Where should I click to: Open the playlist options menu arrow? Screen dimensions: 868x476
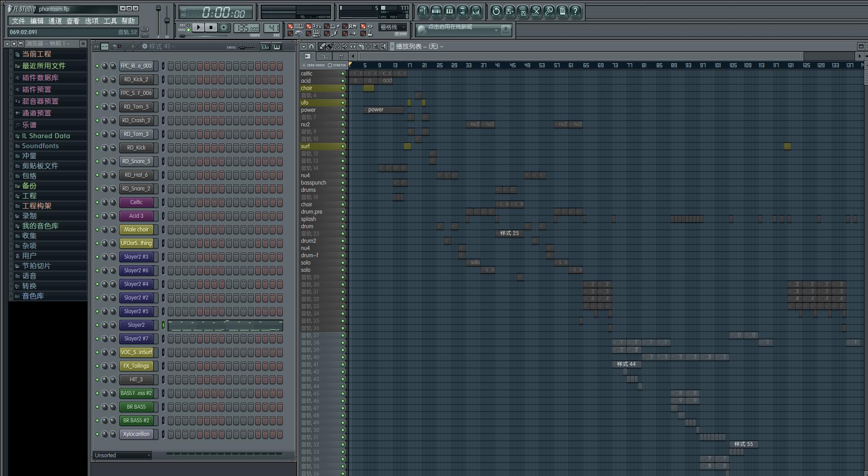304,46
